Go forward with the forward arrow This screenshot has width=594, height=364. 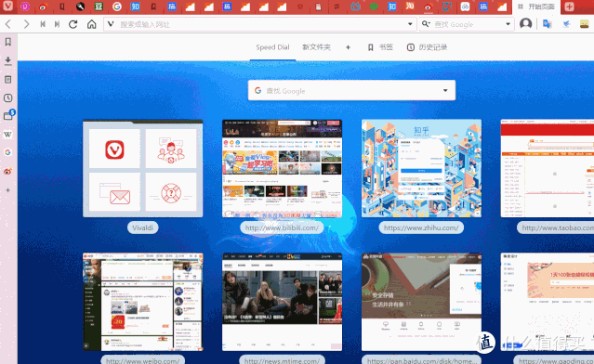[26, 24]
